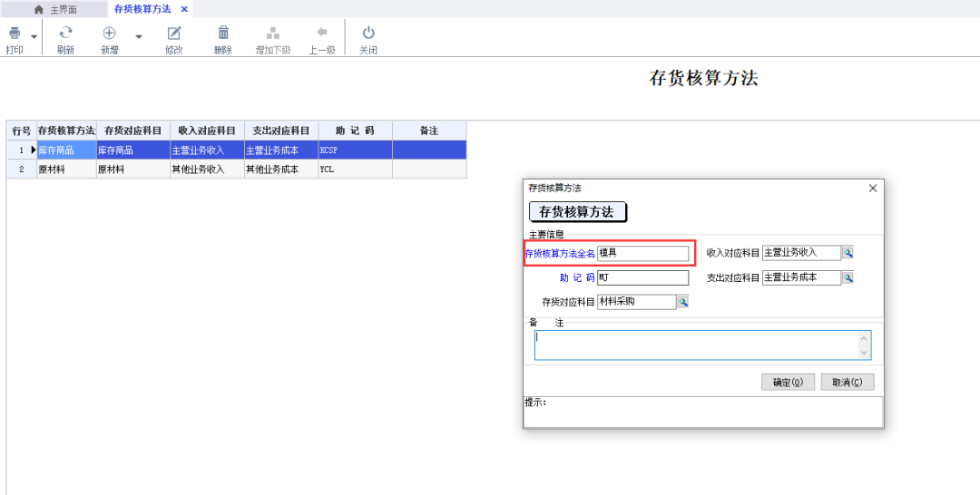Select the 原材料 row in the table
Screen dimensions: 980x495
(65, 170)
